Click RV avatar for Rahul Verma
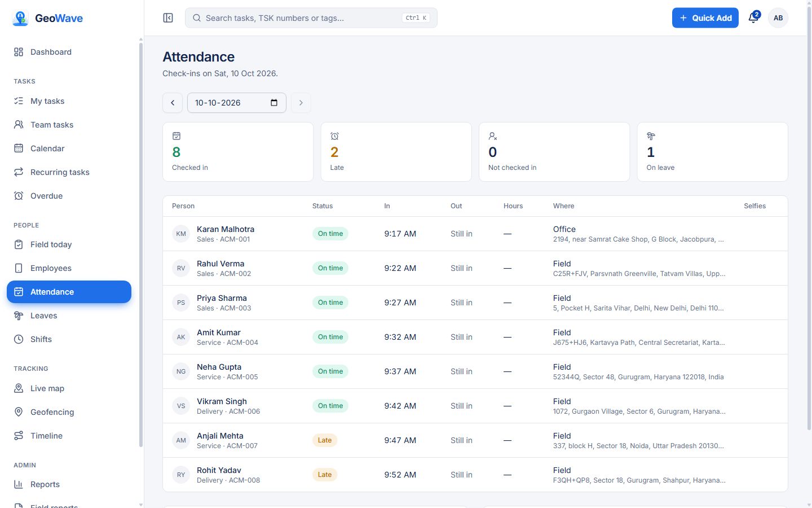Viewport: 812px width, 508px height. click(181, 268)
